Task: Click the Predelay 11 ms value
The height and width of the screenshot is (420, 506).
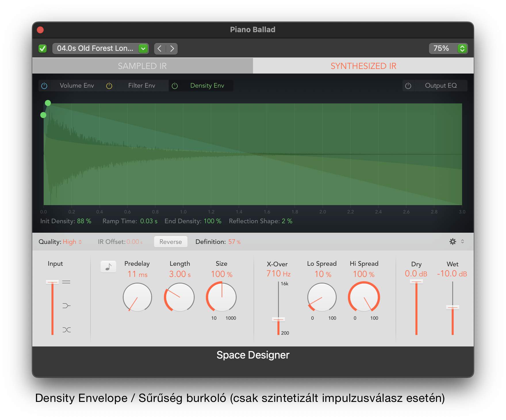Action: coord(137,274)
